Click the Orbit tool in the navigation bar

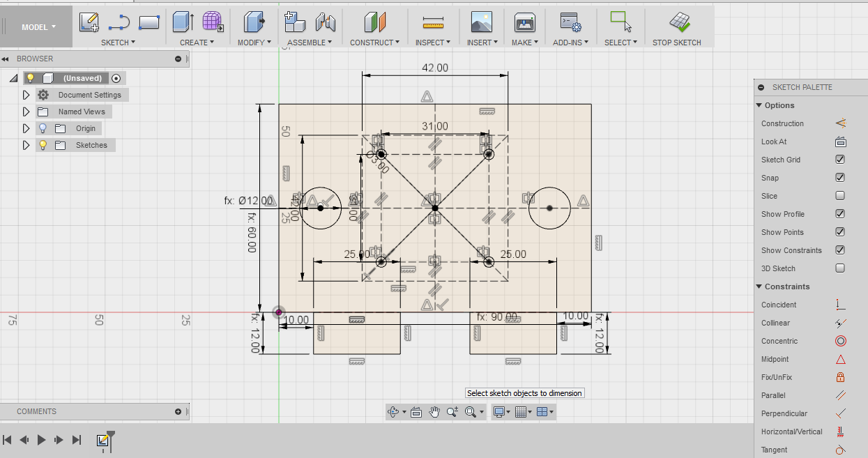tap(395, 411)
